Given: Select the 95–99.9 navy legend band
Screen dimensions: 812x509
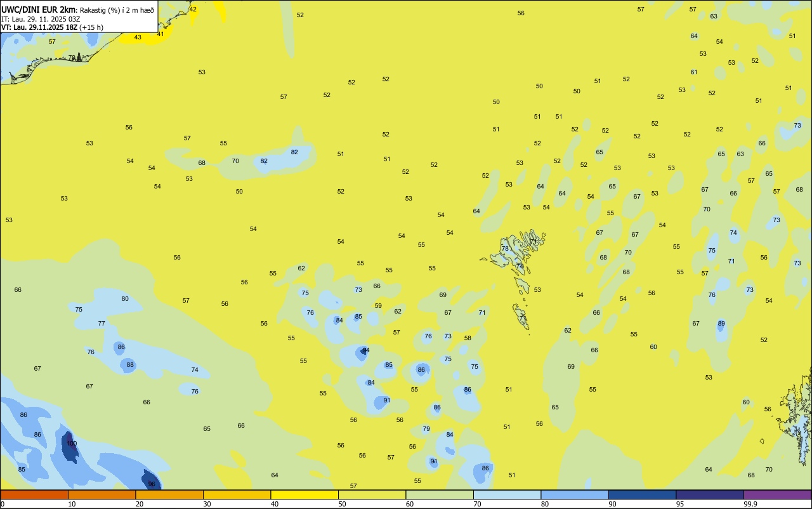Looking at the screenshot, I should point(710,494).
